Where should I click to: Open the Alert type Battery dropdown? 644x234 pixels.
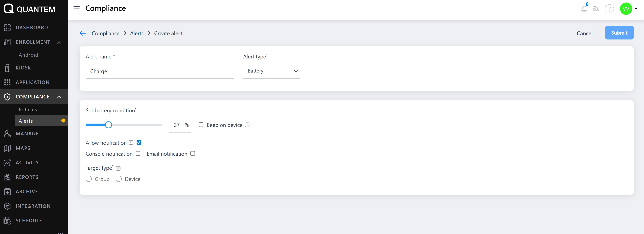(x=271, y=71)
